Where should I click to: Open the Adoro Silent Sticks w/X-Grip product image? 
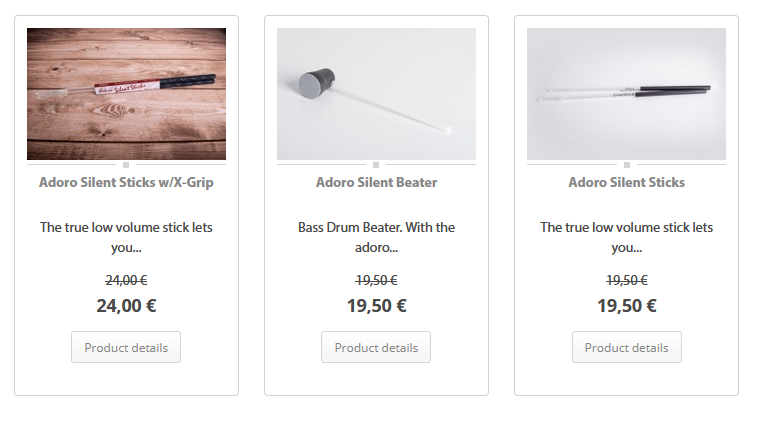[126, 93]
